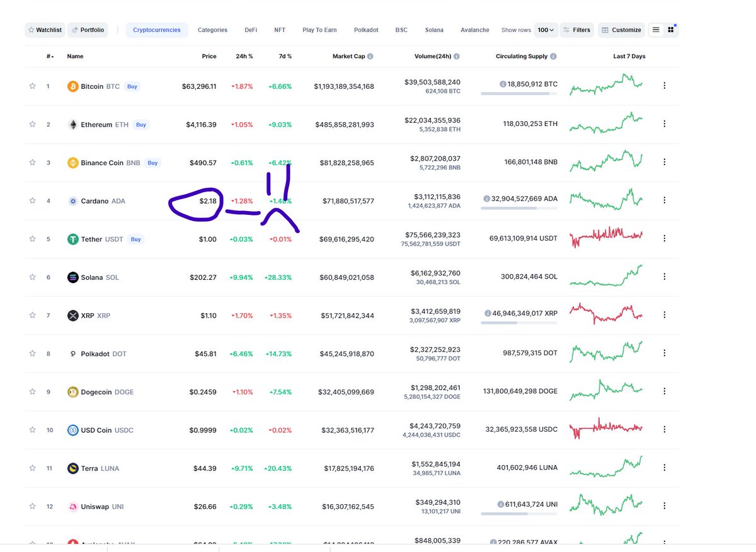Screen dimensions: 756x552
Task: Click the Bitcoin circulating supply info icon
Action: pyautogui.click(x=503, y=84)
